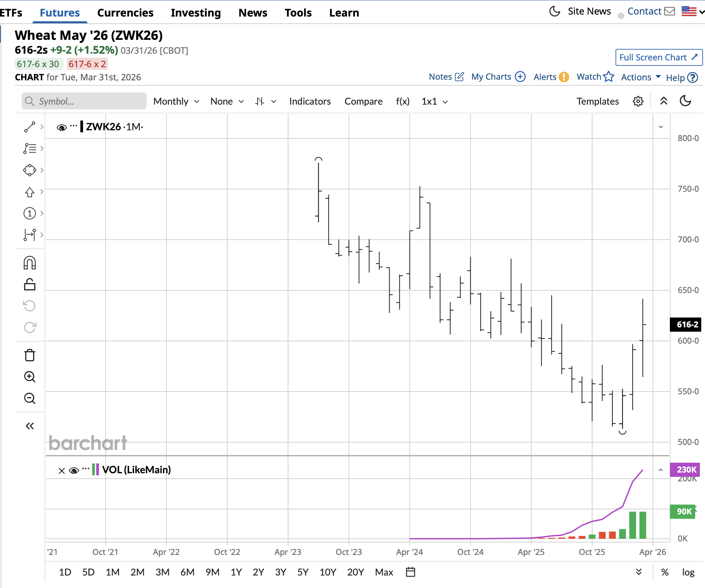
Task: Open chart settings gear icon
Action: tap(638, 101)
